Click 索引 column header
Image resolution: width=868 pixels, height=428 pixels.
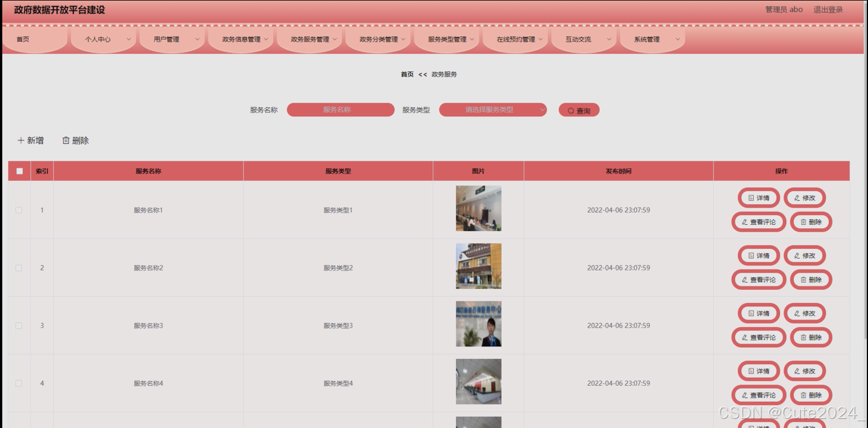click(42, 171)
